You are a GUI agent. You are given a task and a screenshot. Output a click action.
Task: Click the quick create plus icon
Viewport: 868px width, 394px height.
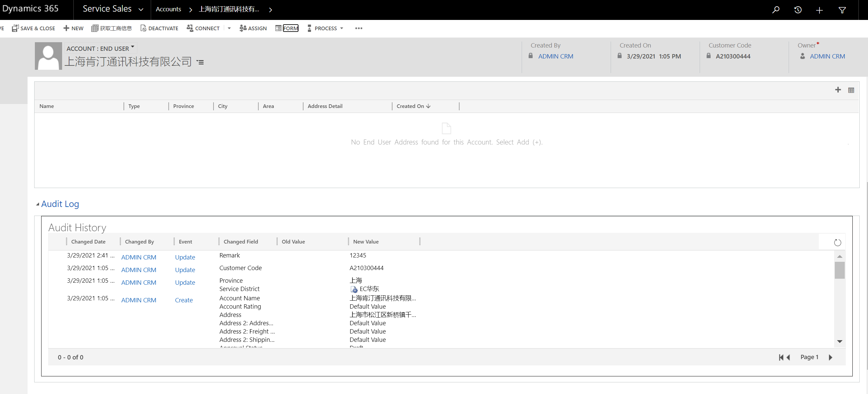tap(820, 10)
